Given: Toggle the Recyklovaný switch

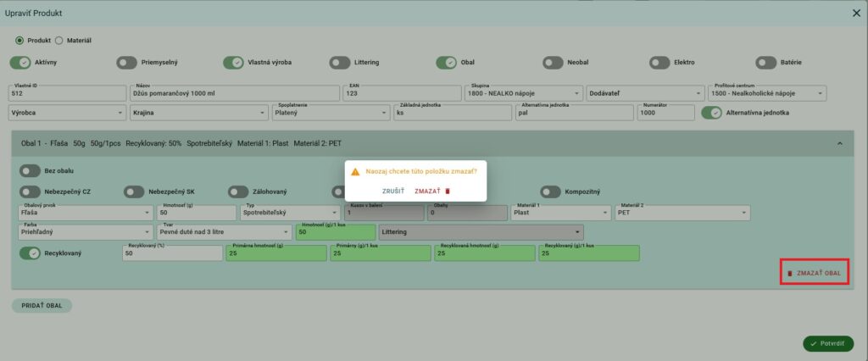Looking at the screenshot, I should 31,253.
